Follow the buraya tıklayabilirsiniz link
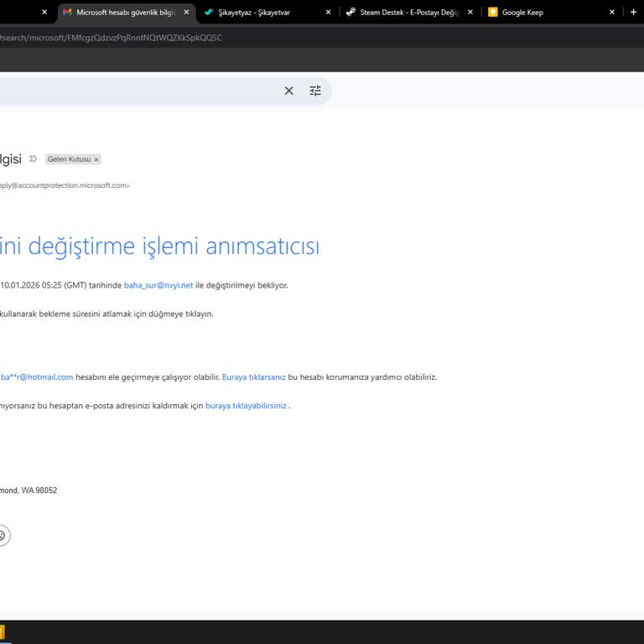 point(246,406)
